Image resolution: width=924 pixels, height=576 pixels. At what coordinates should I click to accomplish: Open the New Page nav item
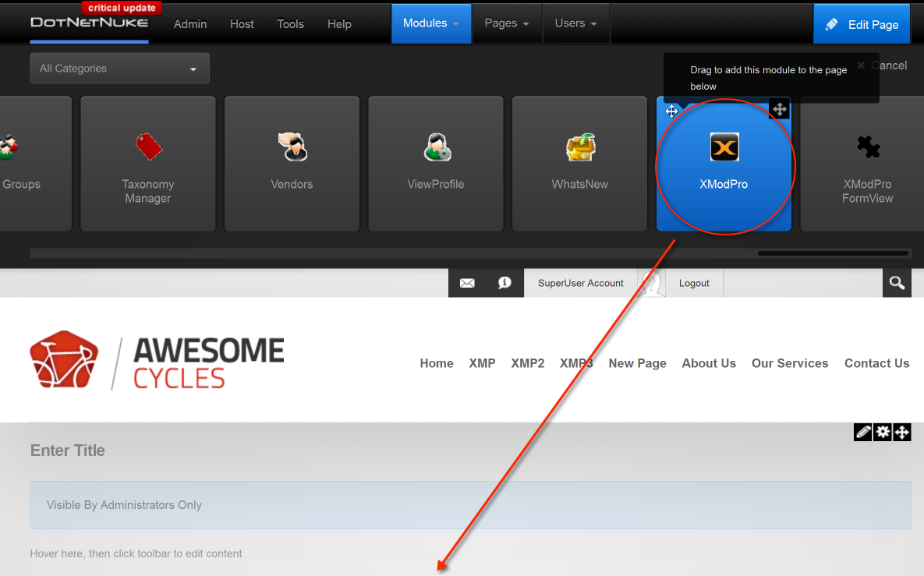638,363
